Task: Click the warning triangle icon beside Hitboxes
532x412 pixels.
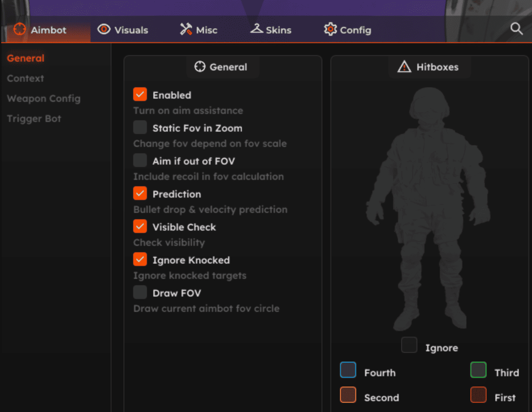Action: pos(404,67)
